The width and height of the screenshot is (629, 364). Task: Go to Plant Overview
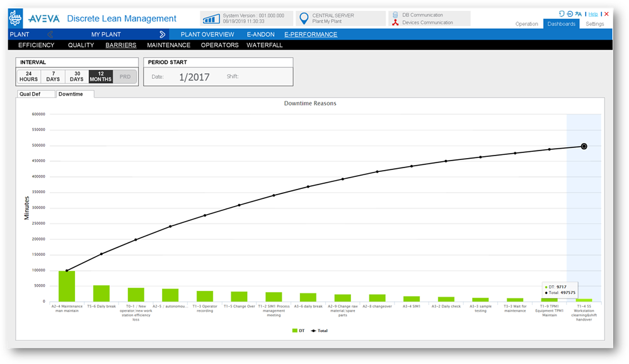[x=207, y=35]
